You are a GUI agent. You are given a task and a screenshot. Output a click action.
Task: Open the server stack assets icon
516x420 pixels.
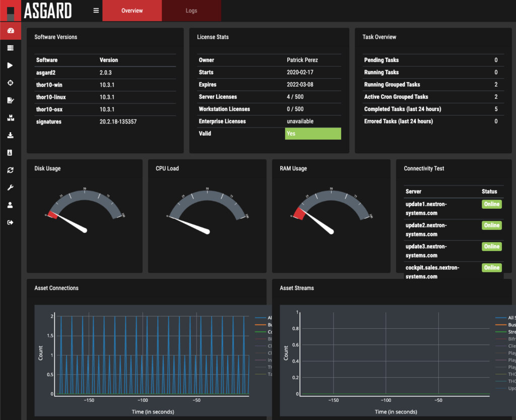click(x=11, y=48)
